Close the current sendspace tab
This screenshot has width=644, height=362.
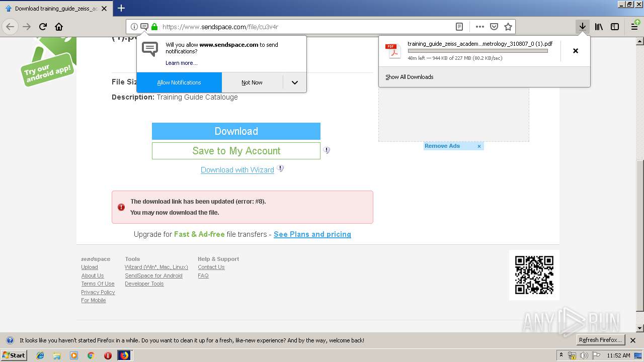[104, 9]
